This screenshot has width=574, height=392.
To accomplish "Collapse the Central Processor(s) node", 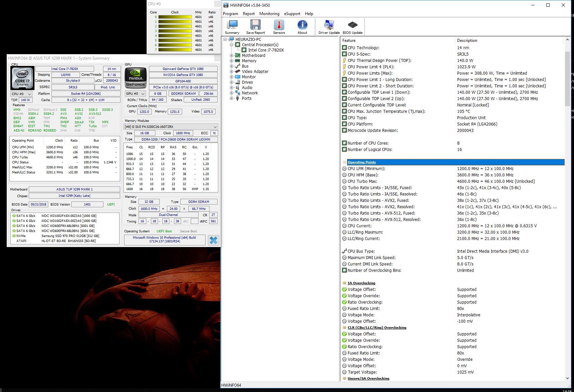I will tap(231, 45).
